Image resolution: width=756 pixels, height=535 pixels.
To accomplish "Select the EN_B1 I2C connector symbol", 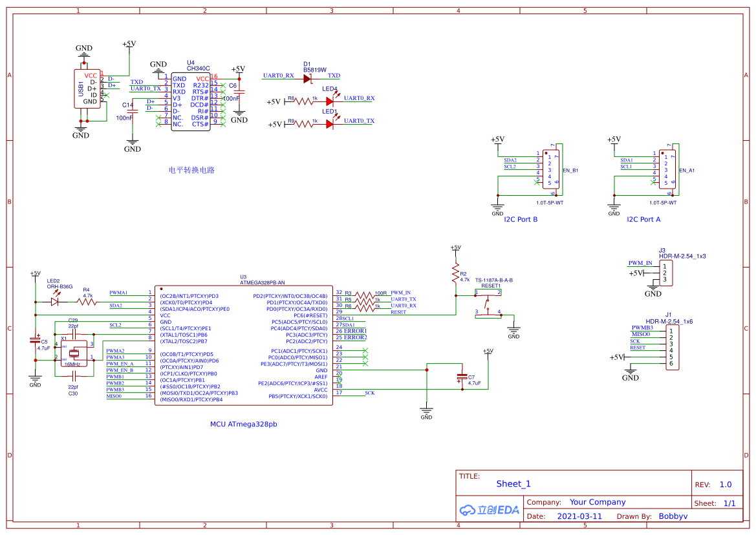I will pyautogui.click(x=552, y=171).
